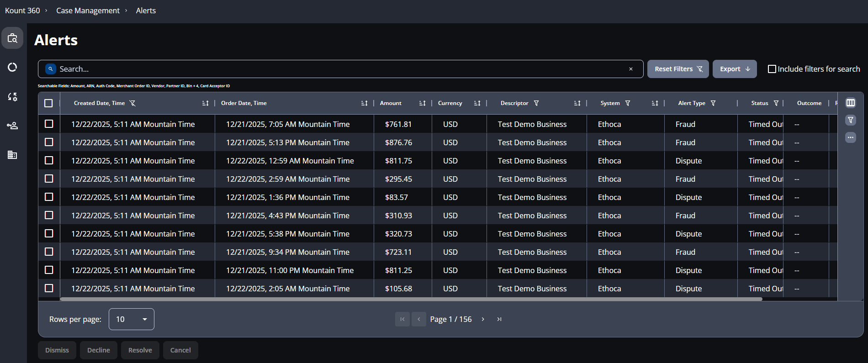Viewport: 868px width, 363px height.
Task: Click the Dismiss button
Action: 57,350
